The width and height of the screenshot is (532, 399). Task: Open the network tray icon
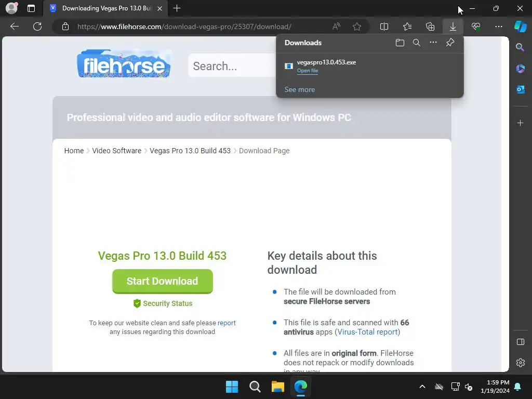pyautogui.click(x=455, y=387)
